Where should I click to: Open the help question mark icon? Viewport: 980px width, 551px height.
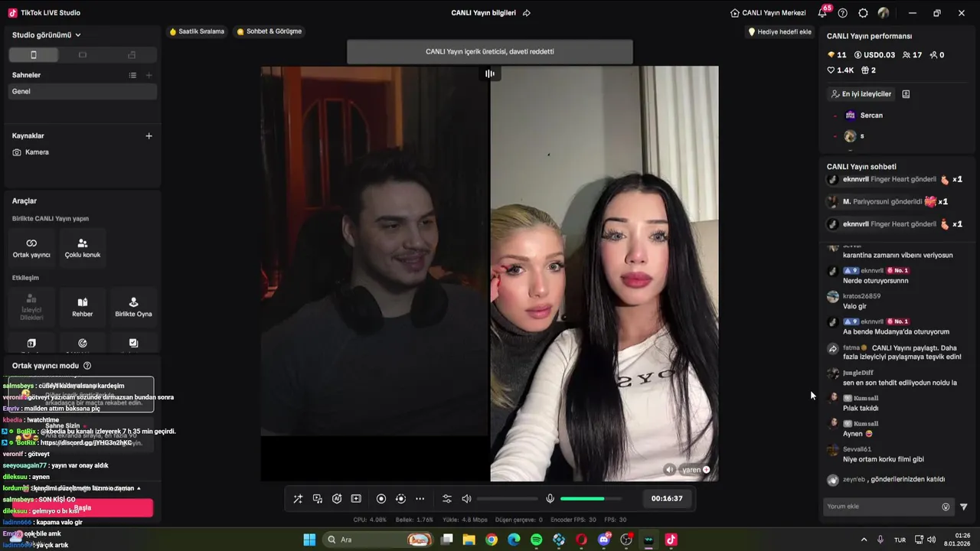tap(843, 13)
